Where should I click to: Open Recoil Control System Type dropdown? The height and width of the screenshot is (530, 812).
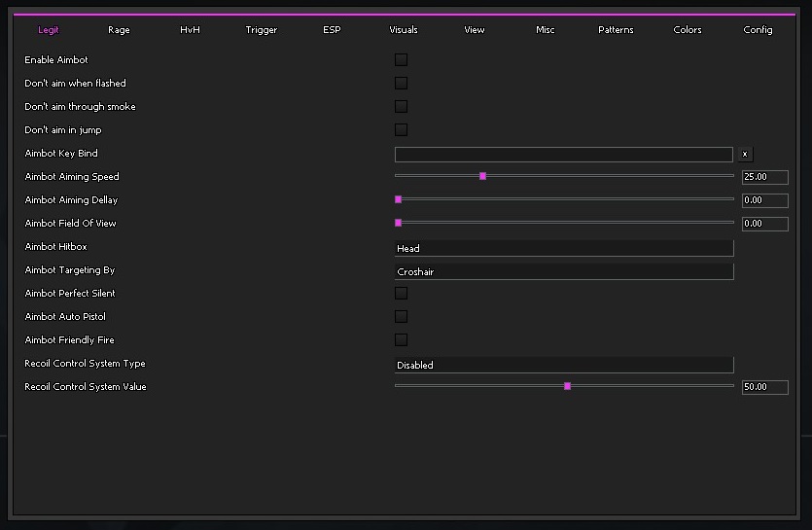pyautogui.click(x=564, y=365)
